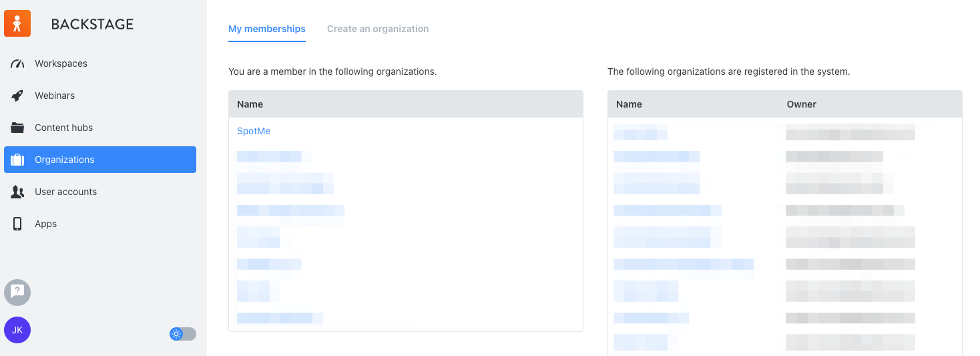Switch to My memberships tab
The width and height of the screenshot is (980, 356).
267,29
